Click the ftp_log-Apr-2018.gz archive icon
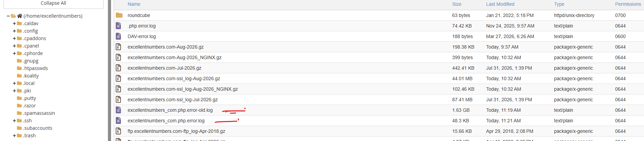 tap(118, 131)
